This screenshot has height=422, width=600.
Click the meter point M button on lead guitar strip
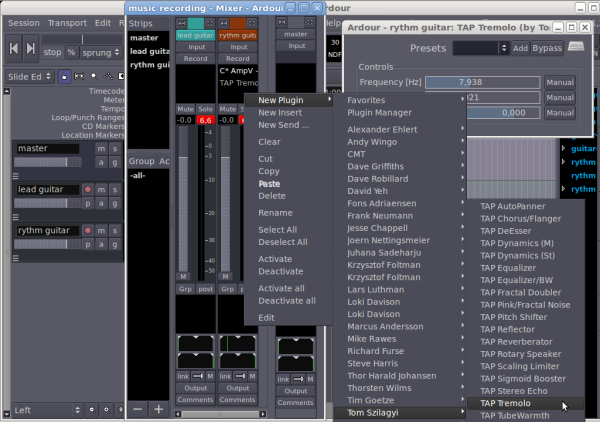pos(183,276)
